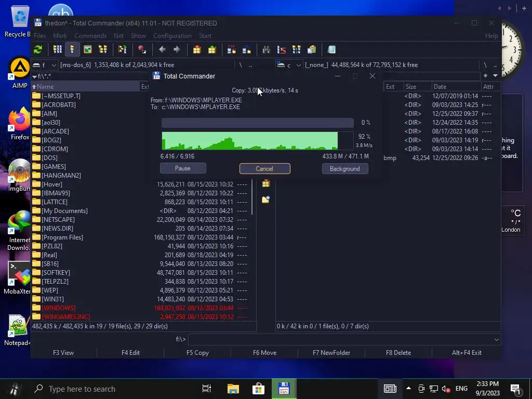Open the Multi-rename tool icon

click(x=281, y=49)
